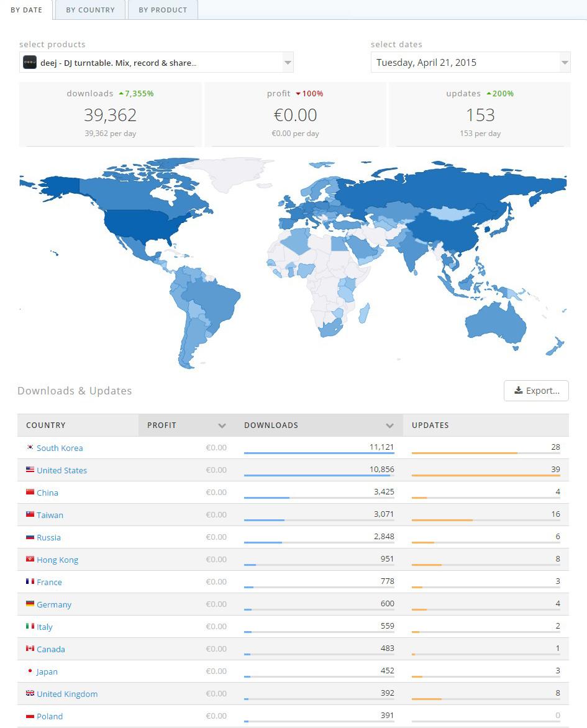This screenshot has height=728, width=587.
Task: Click the 7,355% downloads change text
Action: click(139, 93)
